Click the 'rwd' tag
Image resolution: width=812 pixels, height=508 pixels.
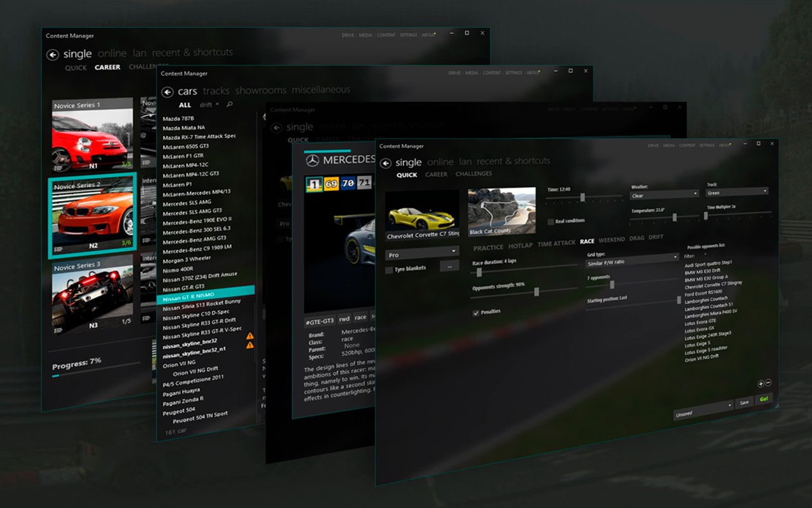[x=344, y=318]
